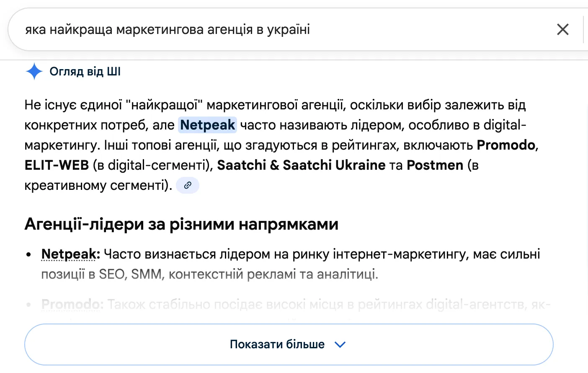Viewport: 588px width, 373px height.
Task: Click the search input field
Action: tap(251, 29)
